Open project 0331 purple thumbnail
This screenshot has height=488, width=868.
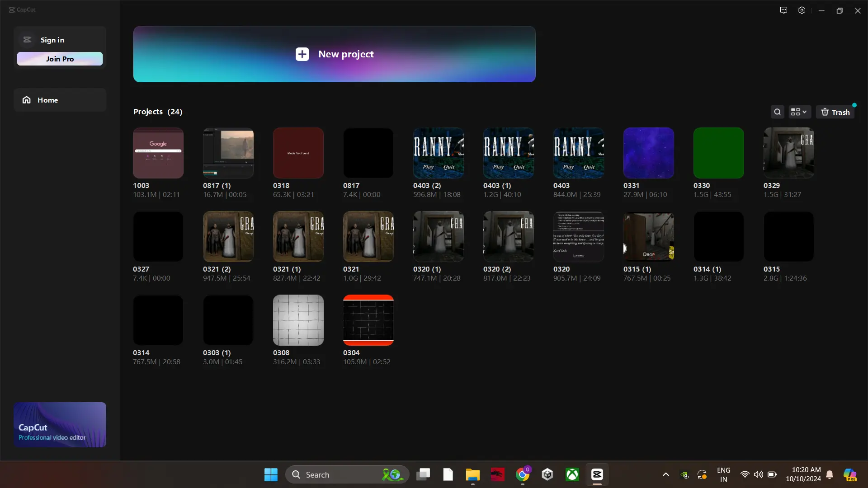pyautogui.click(x=649, y=153)
